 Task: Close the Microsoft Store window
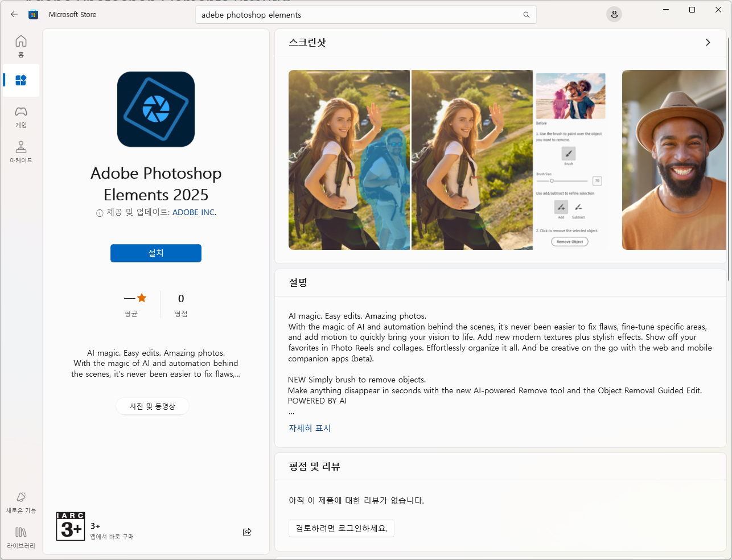coord(718,10)
